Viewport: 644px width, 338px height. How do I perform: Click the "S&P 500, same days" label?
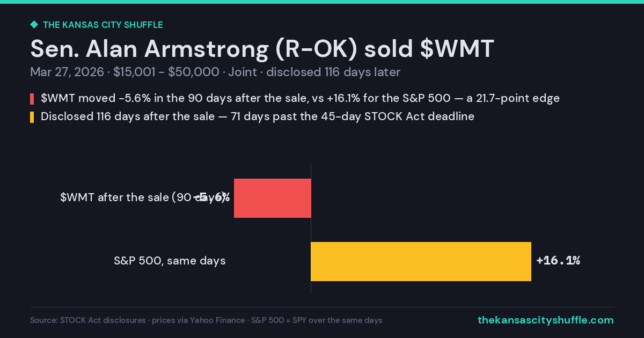pyautogui.click(x=170, y=261)
